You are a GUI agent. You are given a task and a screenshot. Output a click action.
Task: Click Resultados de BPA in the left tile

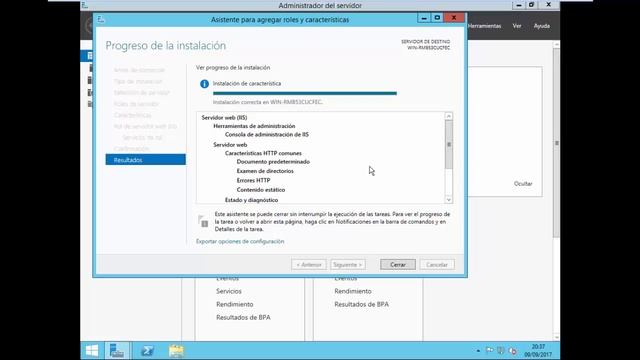point(243,317)
